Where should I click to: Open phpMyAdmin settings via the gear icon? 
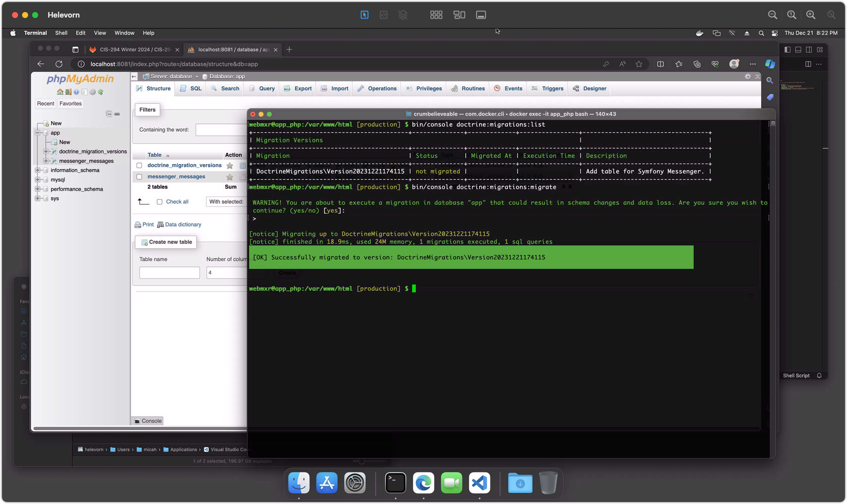(93, 92)
